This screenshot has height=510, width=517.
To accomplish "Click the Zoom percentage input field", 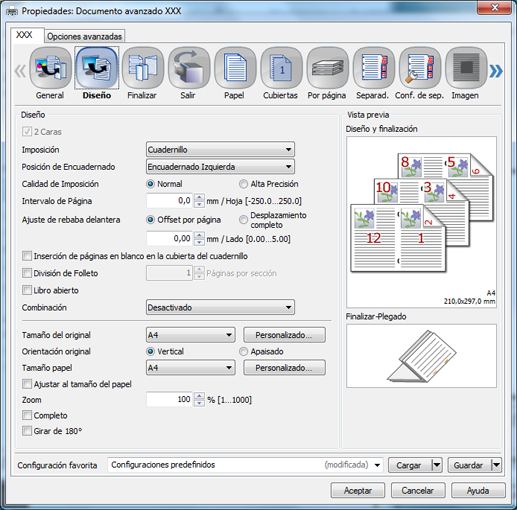I will pyautogui.click(x=169, y=399).
